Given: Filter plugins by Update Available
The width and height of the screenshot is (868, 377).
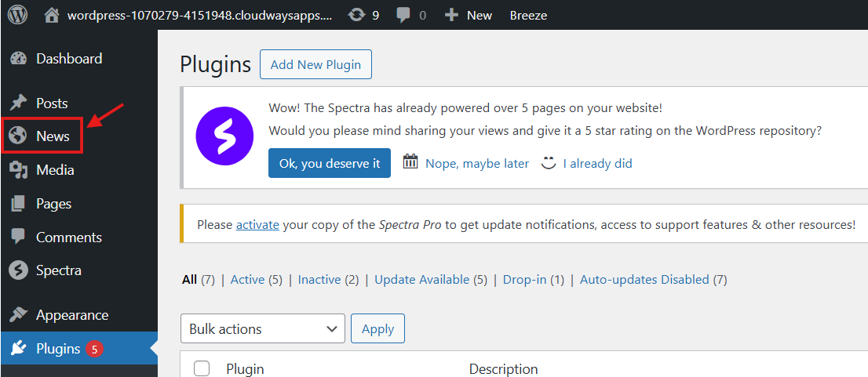Looking at the screenshot, I should coord(421,280).
